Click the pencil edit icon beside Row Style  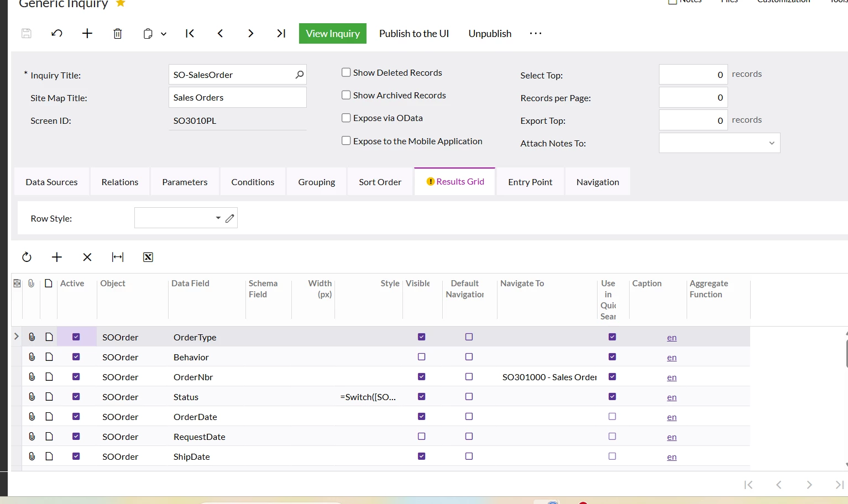(230, 218)
